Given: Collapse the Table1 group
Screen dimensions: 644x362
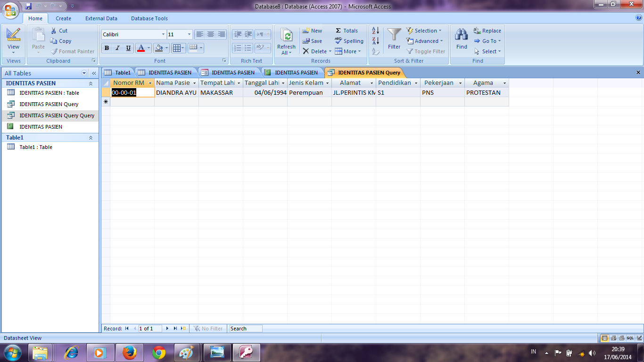Looking at the screenshot, I should [91, 138].
